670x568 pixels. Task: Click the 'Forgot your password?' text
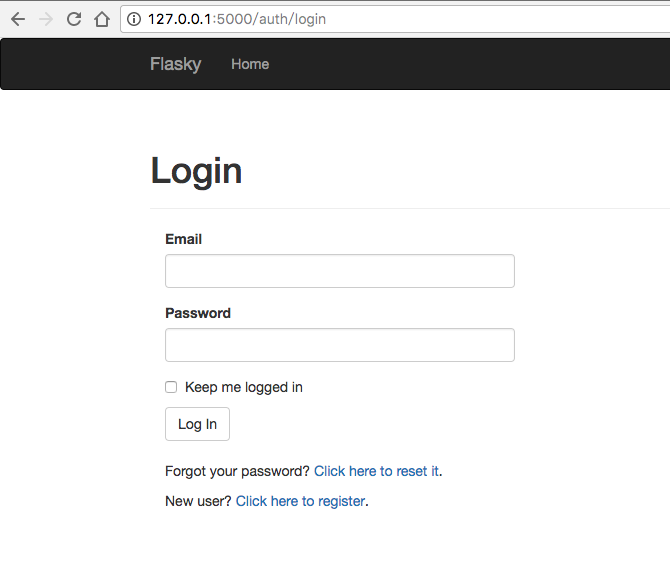pyautogui.click(x=237, y=471)
